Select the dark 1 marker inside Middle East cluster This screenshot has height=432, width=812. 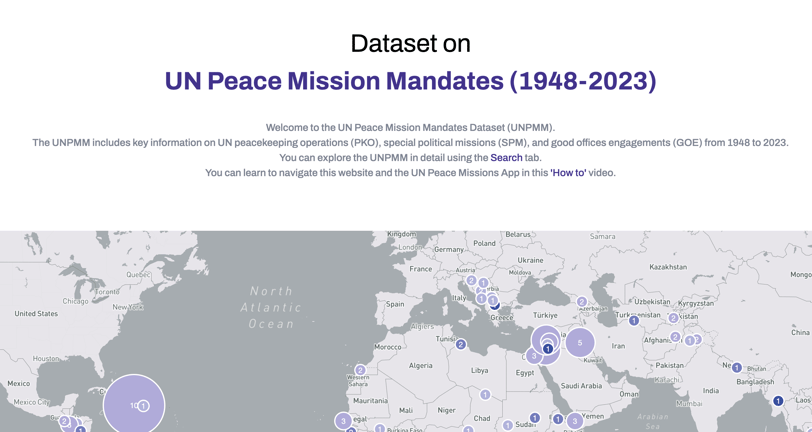coord(547,349)
